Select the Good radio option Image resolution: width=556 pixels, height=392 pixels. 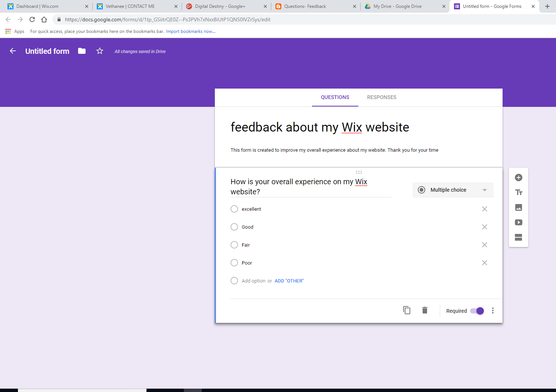pyautogui.click(x=234, y=227)
